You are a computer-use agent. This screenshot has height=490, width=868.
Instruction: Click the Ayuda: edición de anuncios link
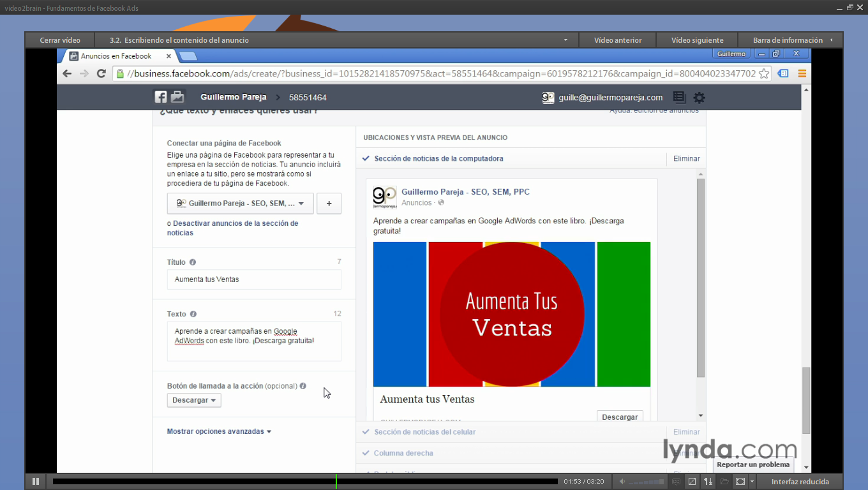pos(654,110)
